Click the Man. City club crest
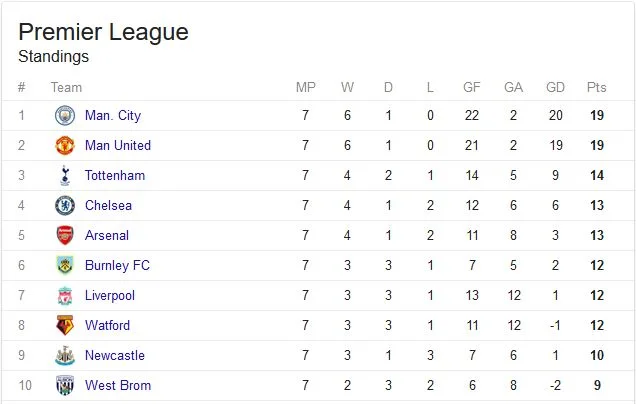 [x=65, y=116]
